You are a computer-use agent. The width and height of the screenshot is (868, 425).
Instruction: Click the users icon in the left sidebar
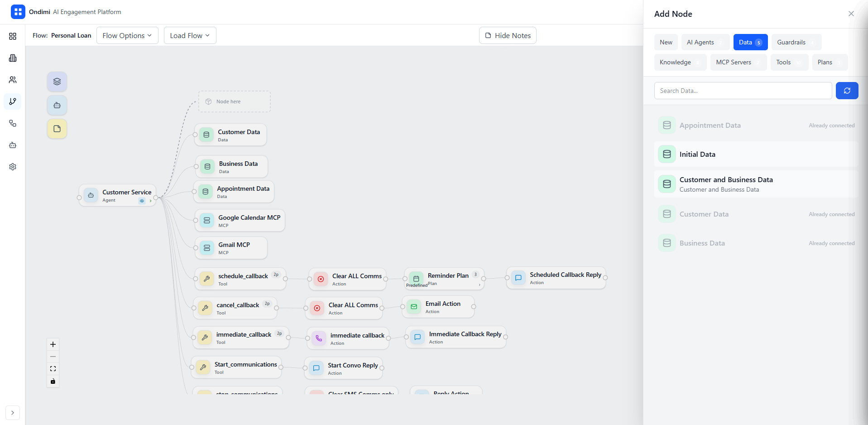click(13, 80)
